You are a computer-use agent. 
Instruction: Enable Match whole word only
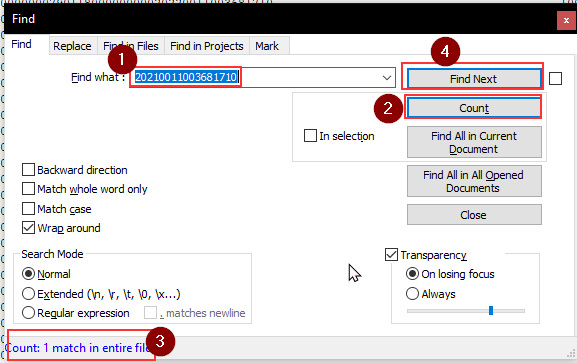pyautogui.click(x=28, y=189)
